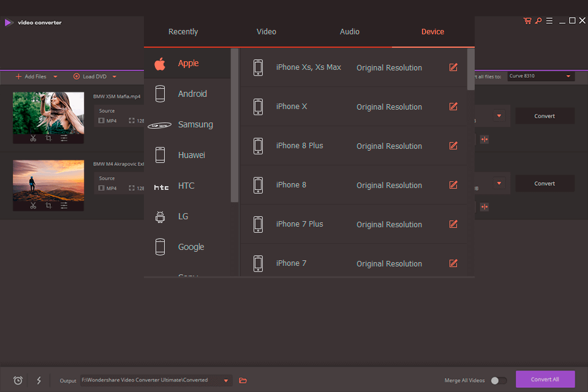Image resolution: width=588 pixels, height=392 pixels.
Task: Click the Samsung logo icon
Action: click(159, 126)
